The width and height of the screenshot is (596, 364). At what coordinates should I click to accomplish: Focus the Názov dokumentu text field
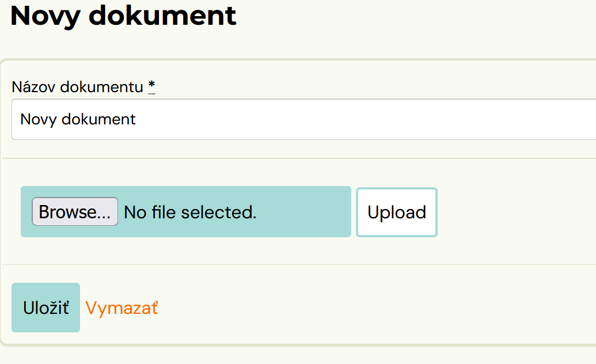tap(304, 119)
